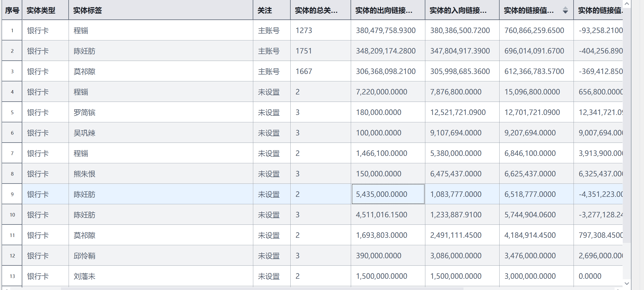The image size is (644, 290).
Task: Select the cell 5,435,000.0000 in row 9
Action: click(388, 194)
